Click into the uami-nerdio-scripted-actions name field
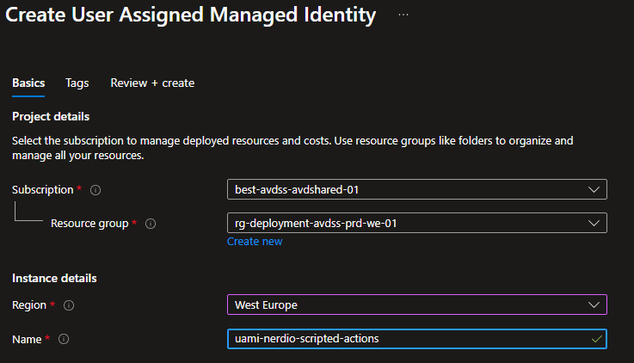The width and height of the screenshot is (634, 363). click(417, 339)
